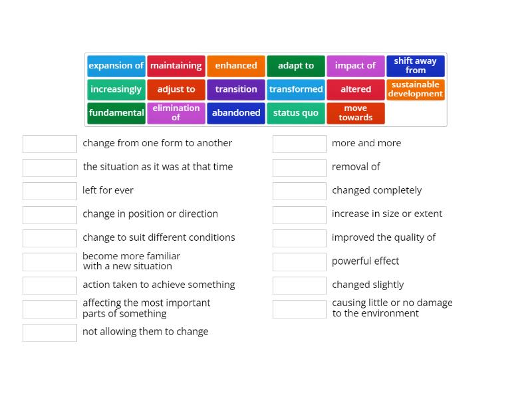Click the 'transformed' tile

tap(296, 89)
